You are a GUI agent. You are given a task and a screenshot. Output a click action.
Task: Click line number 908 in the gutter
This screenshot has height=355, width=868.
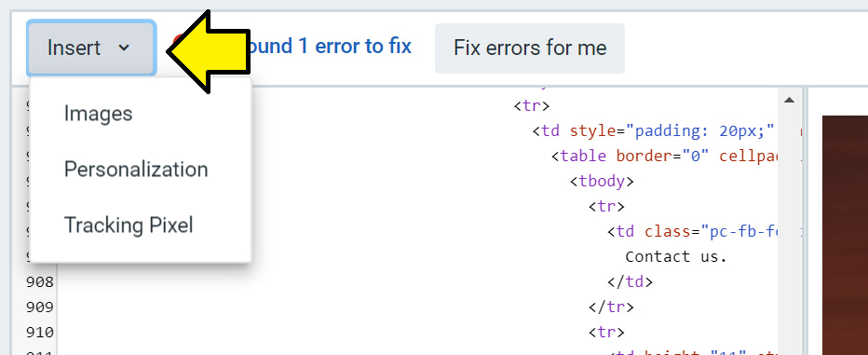(40, 282)
